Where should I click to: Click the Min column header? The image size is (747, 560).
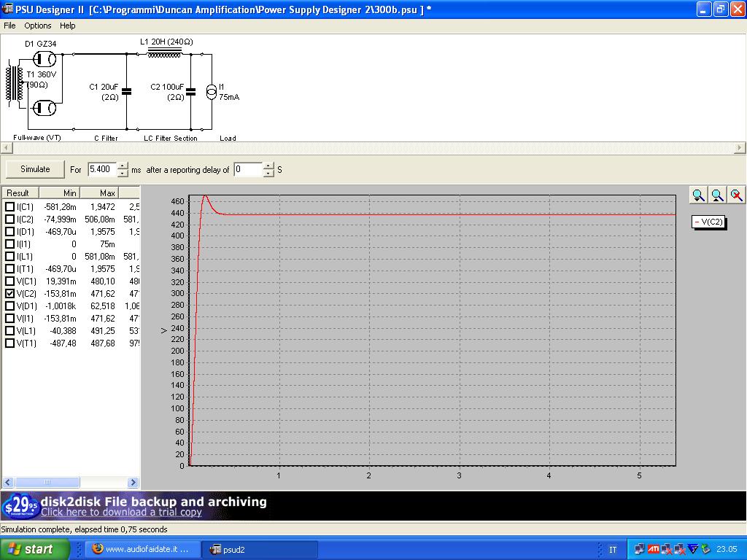[x=60, y=192]
